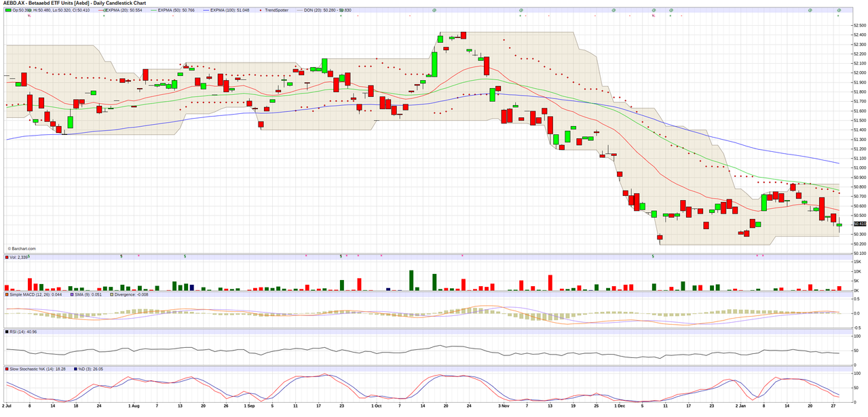Click the 3 Nov date label
Viewport: 868px width, 417px height.
click(503, 405)
